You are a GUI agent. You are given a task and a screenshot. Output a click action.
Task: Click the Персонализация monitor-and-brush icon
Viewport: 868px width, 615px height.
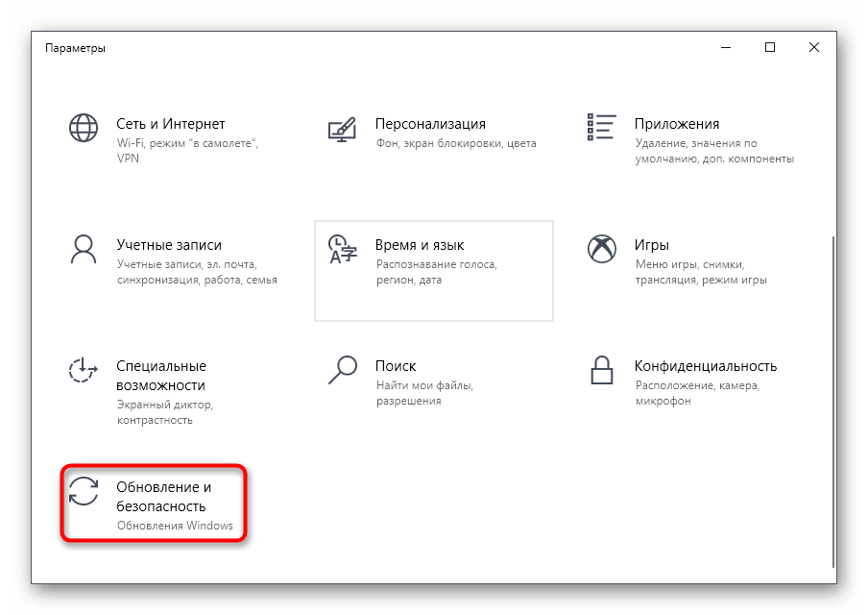[342, 129]
